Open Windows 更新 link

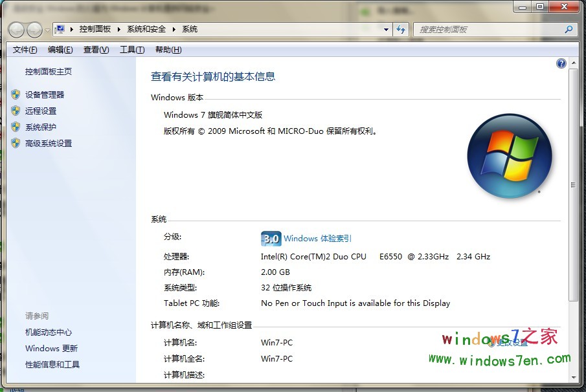[x=51, y=348]
